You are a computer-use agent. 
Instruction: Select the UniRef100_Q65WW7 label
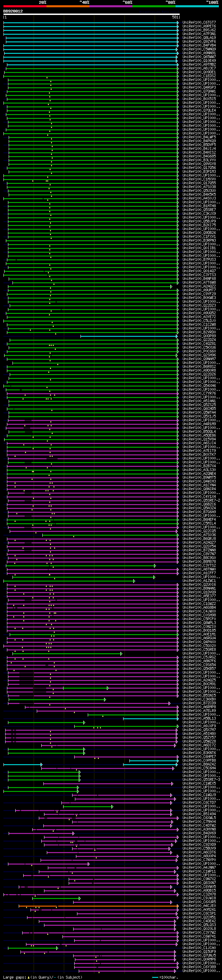tap(199, 57)
